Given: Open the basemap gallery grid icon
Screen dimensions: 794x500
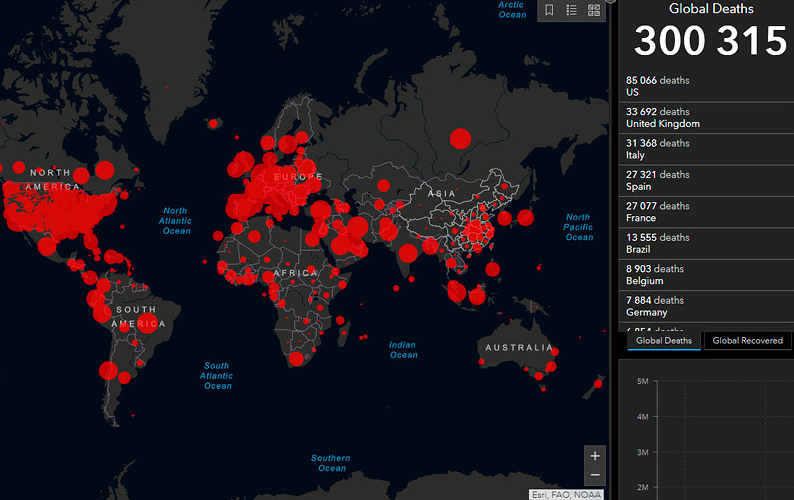Looking at the screenshot, I should coord(594,10).
